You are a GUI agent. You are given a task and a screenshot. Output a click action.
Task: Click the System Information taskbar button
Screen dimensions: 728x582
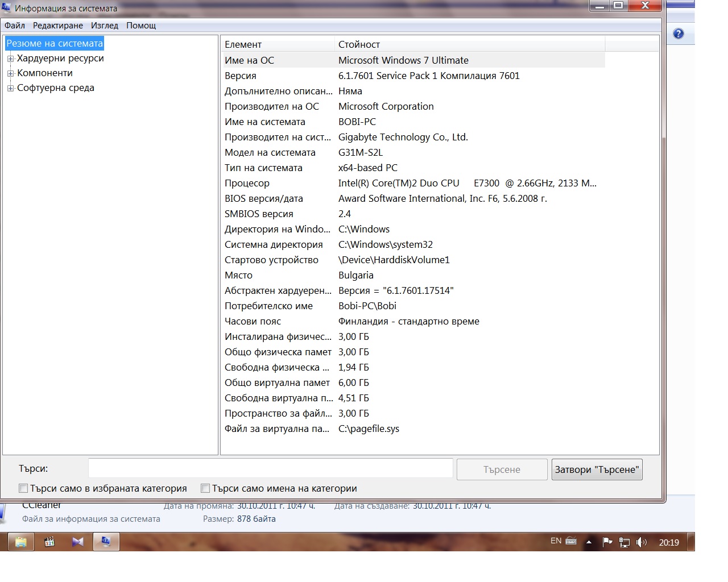105,542
